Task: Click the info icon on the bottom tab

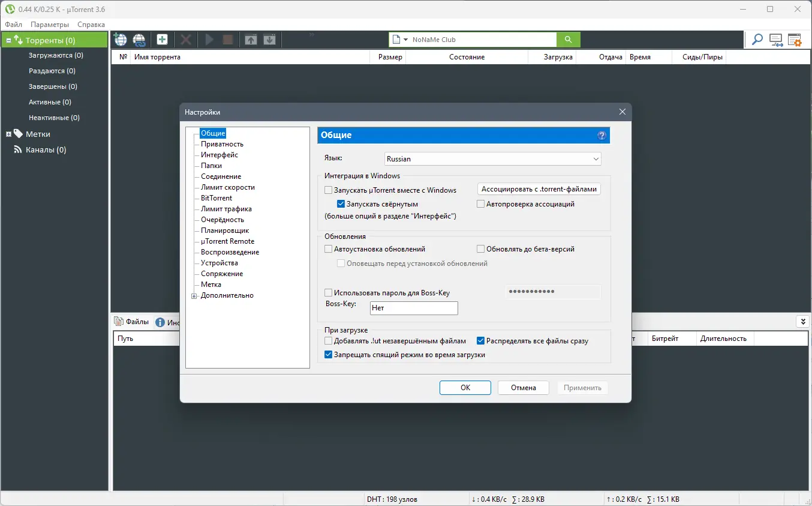Action: coord(160,322)
